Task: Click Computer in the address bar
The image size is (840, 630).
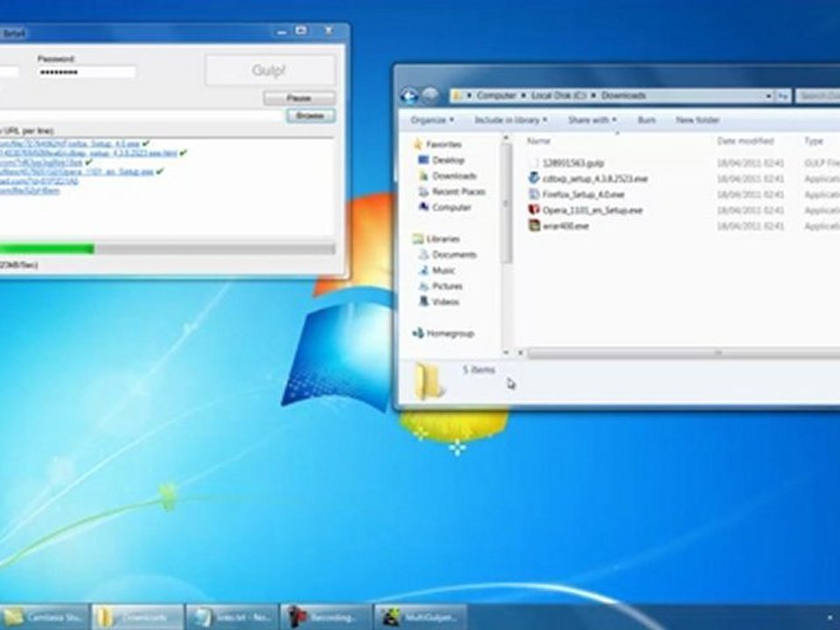Action: 496,95
